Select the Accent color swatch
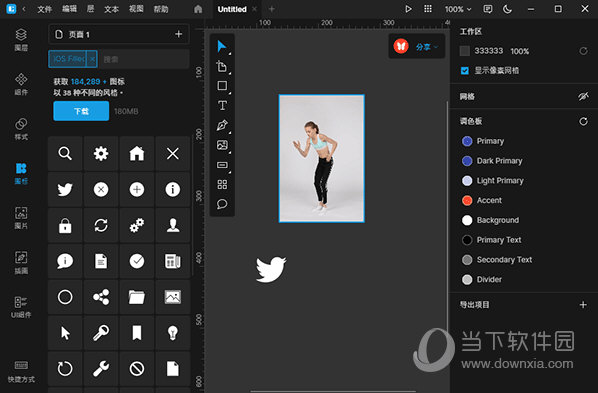The width and height of the screenshot is (598, 393). [x=467, y=200]
